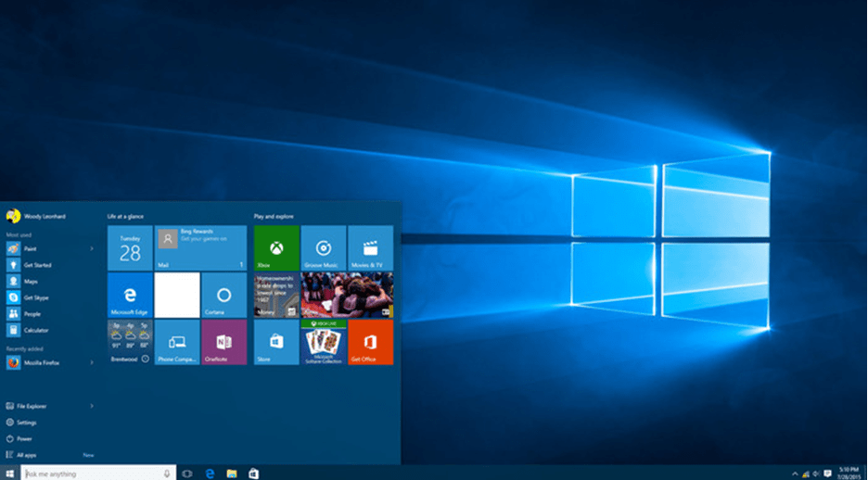Open the Movies & TV tile
This screenshot has height=480, width=868.
(x=370, y=247)
